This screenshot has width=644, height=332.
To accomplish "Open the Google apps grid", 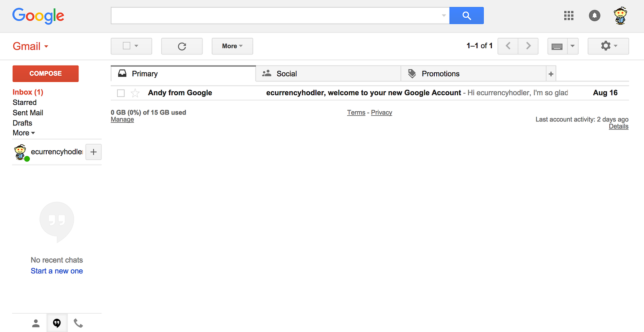I will point(569,16).
